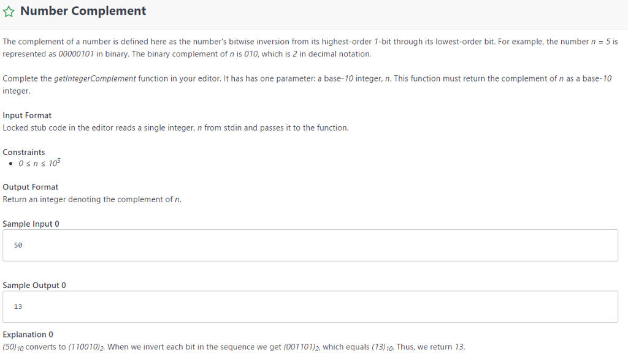Image resolution: width=628 pixels, height=364 pixels.
Task: Click the italic getIntegerComplement function name
Action: (95, 79)
